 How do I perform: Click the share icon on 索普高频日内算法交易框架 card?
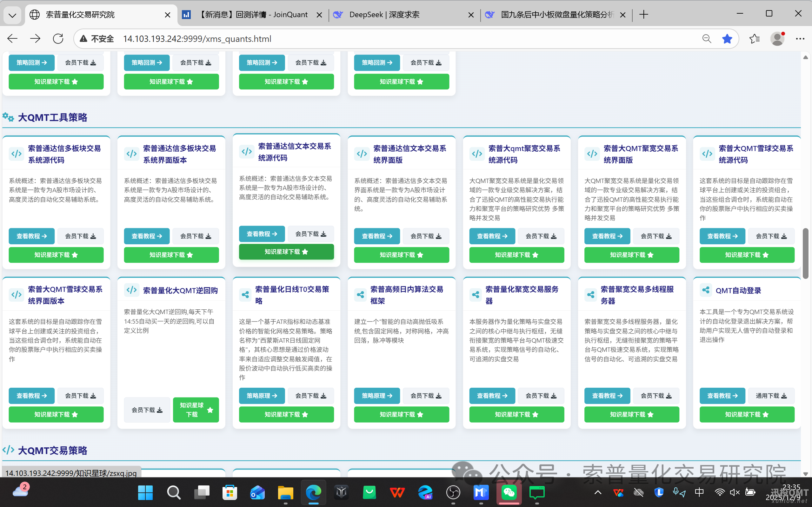[x=360, y=294]
